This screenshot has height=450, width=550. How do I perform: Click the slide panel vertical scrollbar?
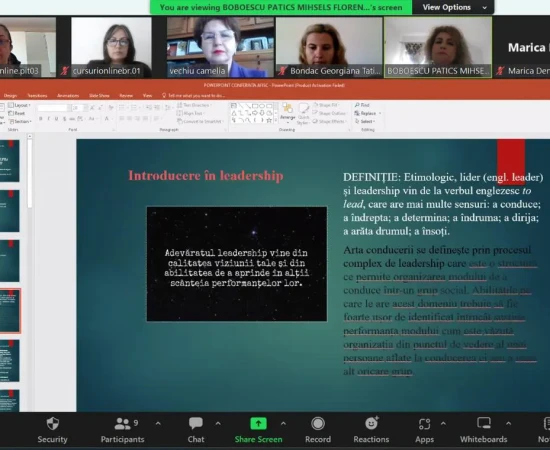pos(30,172)
